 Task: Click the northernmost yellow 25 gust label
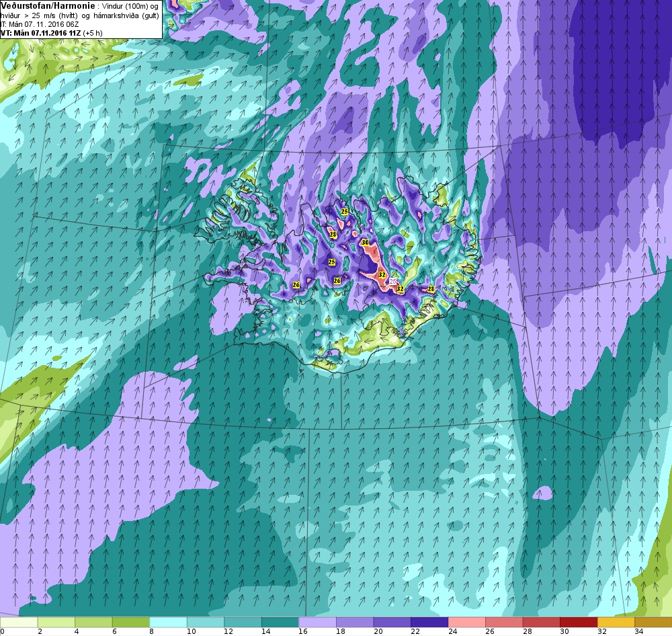click(344, 211)
